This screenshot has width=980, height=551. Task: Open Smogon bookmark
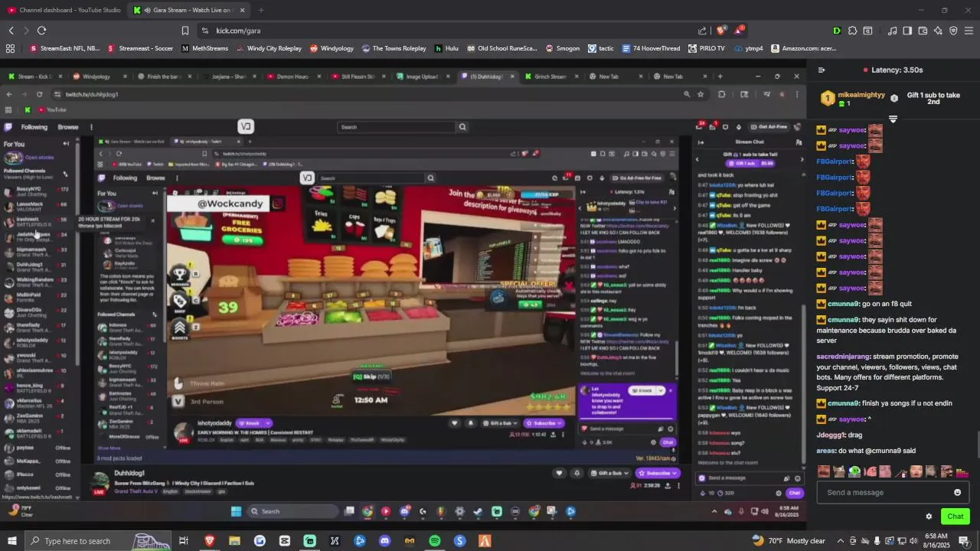tap(562, 48)
